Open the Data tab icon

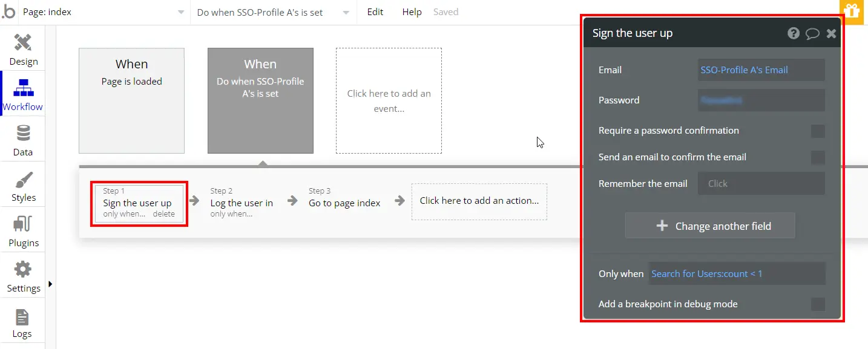(23, 133)
